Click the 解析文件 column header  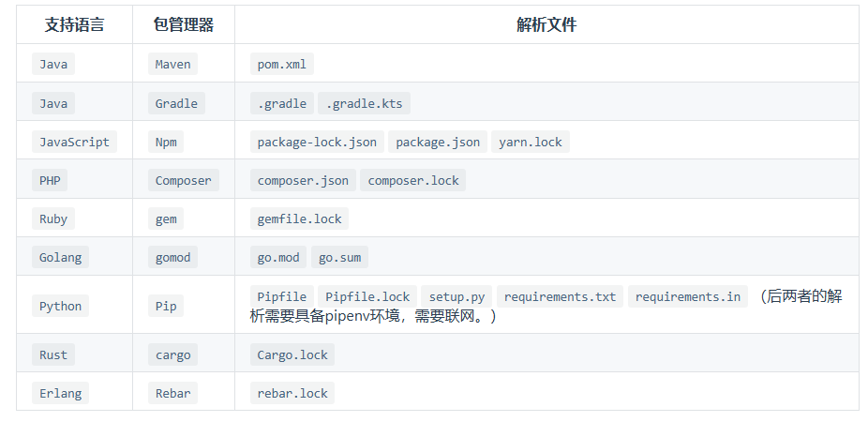tap(546, 24)
